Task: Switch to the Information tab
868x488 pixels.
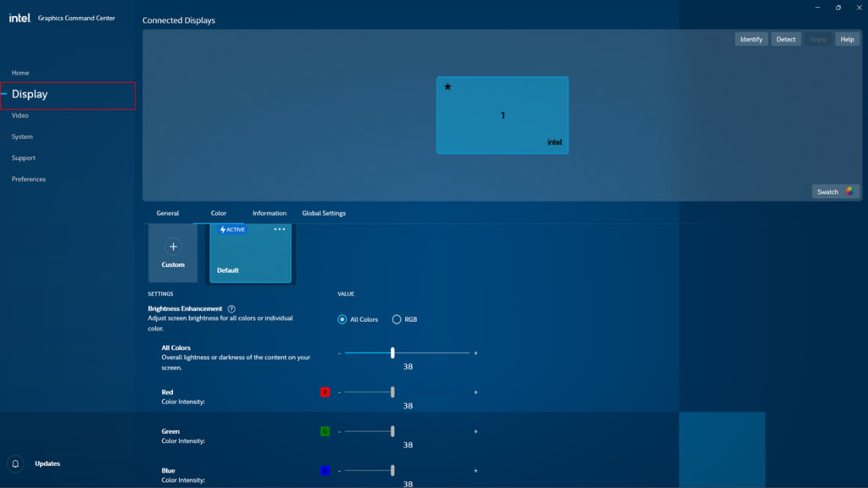Action: pos(270,213)
